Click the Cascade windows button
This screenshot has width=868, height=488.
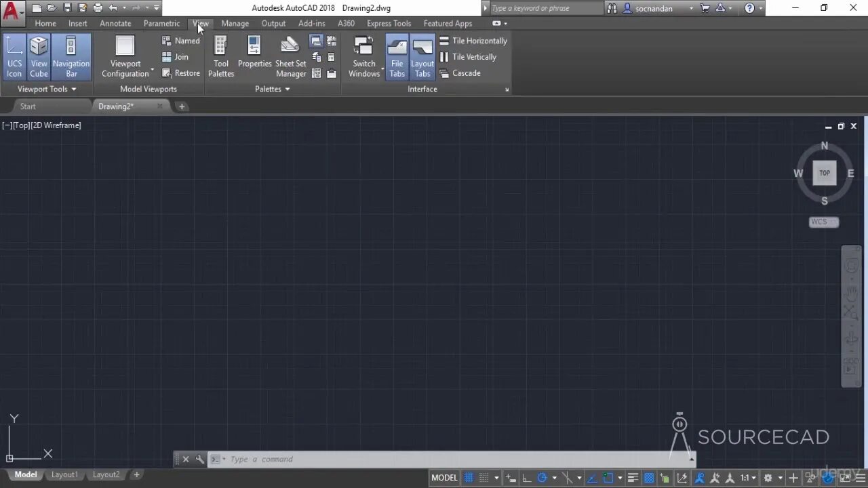(x=459, y=73)
